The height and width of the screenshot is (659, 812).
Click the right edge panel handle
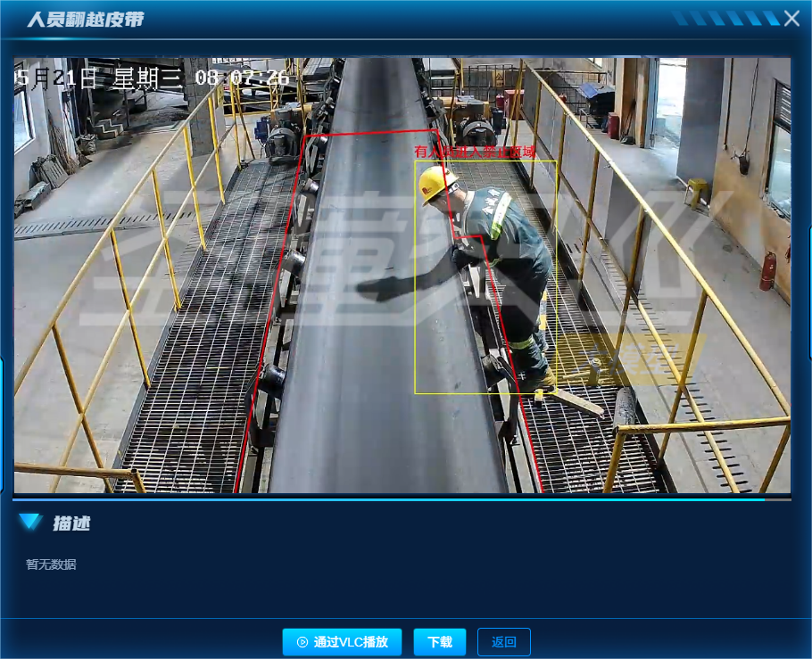coord(809,294)
